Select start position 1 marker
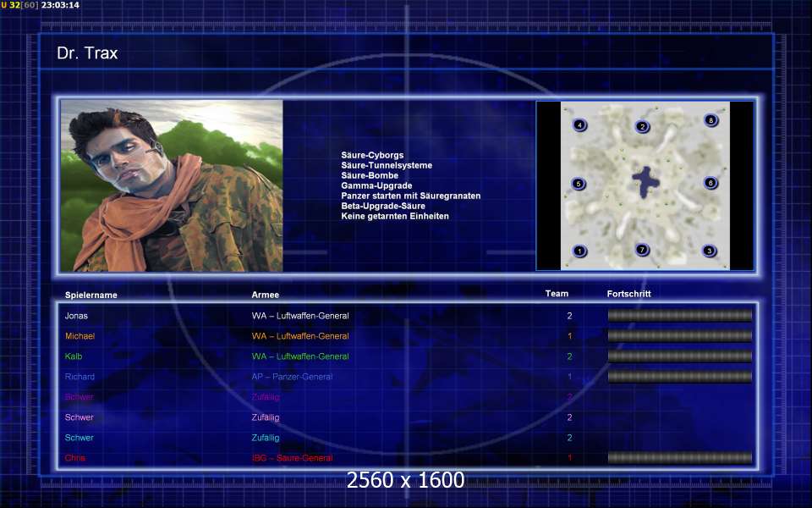Screen dimensions: 812x508 click(x=579, y=251)
